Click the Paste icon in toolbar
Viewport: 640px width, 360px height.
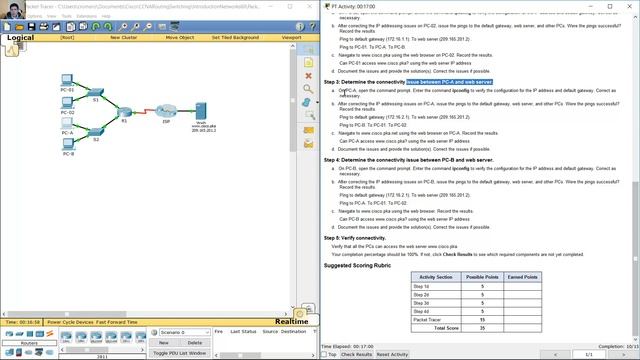(x=83, y=27)
